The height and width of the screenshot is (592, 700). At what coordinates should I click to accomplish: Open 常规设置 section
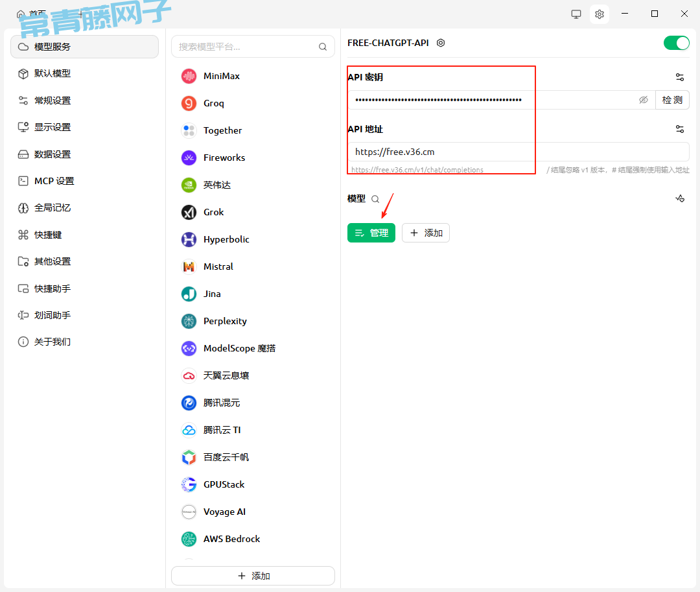tap(84, 101)
